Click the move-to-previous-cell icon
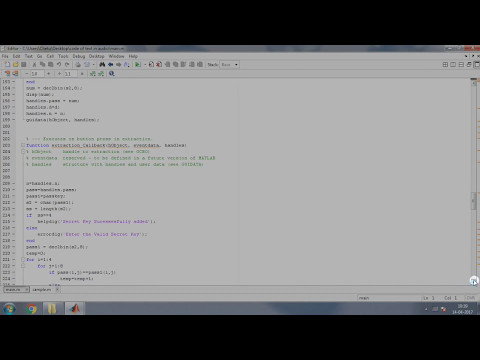 pos(93,73)
